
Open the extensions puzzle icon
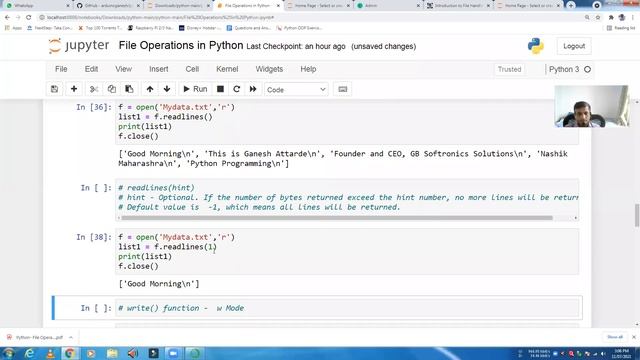pyautogui.click(x=611, y=18)
